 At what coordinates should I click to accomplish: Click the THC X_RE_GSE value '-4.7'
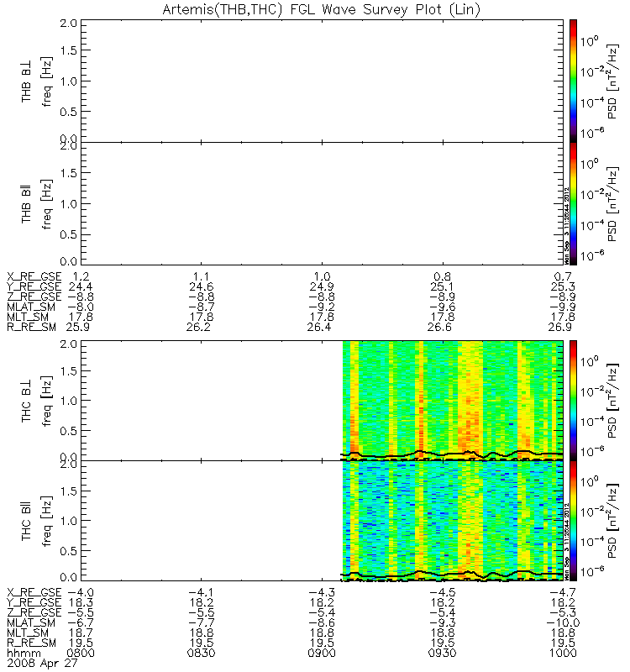pos(563,593)
